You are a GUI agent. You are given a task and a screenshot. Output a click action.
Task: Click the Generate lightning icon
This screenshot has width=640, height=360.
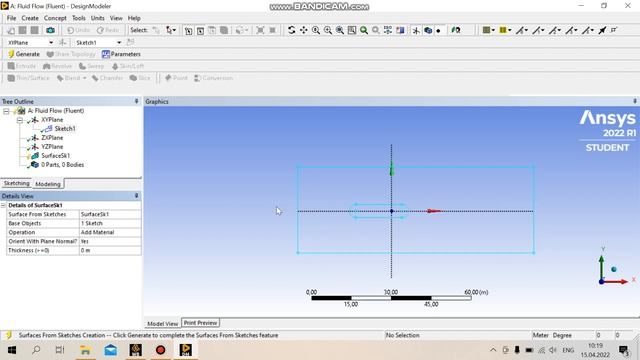(x=11, y=54)
